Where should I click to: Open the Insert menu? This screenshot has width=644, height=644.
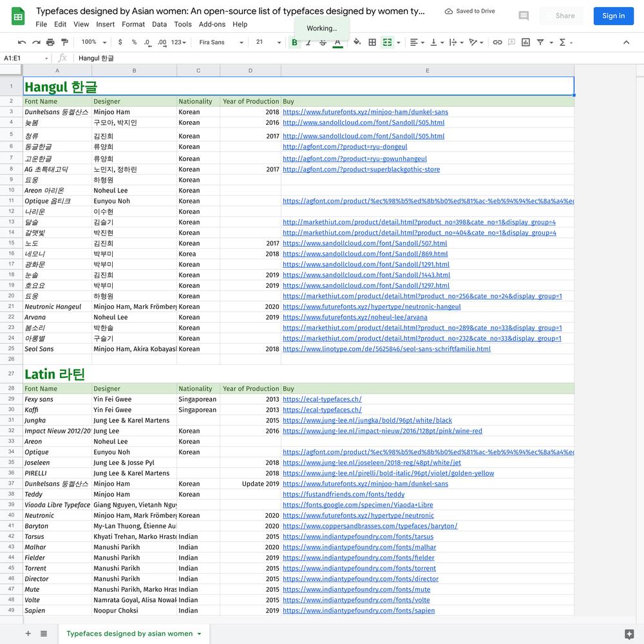pos(105,24)
